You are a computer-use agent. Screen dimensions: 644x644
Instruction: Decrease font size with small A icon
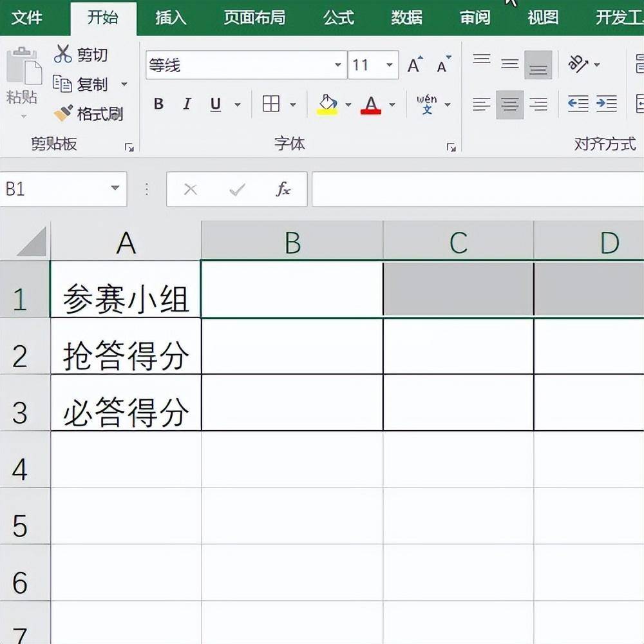coord(444,64)
